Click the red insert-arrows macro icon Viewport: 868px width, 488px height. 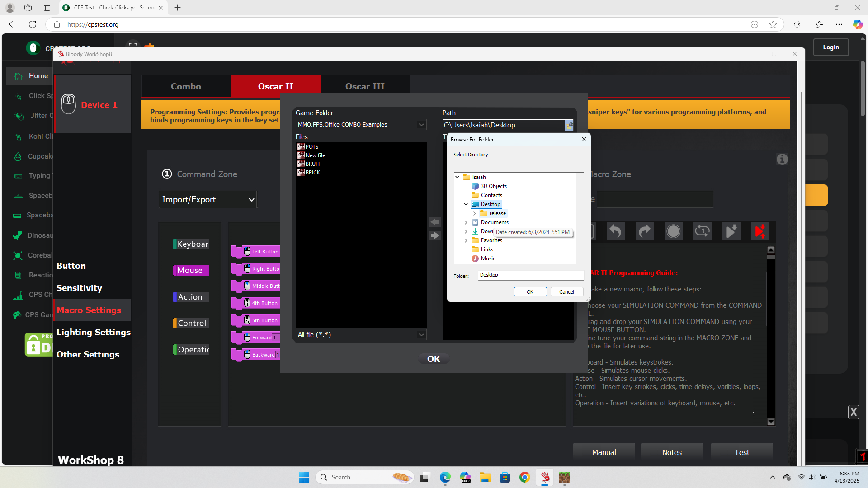760,231
